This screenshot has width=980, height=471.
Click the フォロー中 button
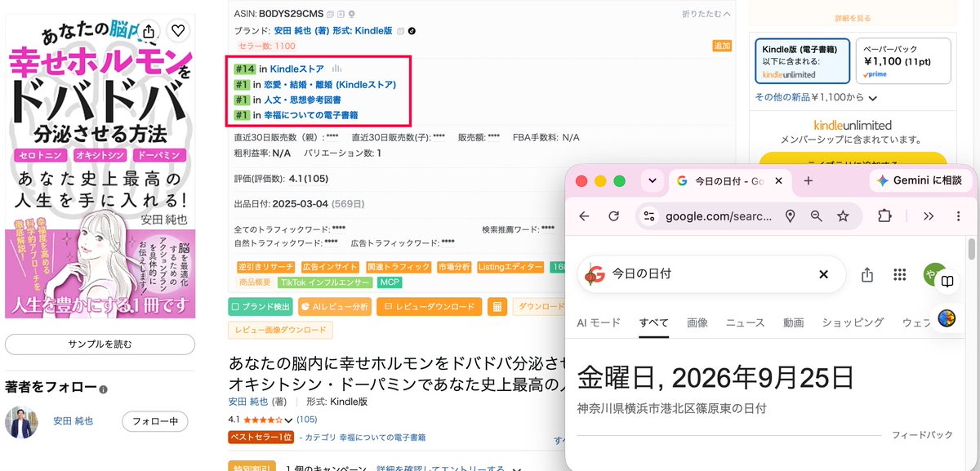[155, 422]
